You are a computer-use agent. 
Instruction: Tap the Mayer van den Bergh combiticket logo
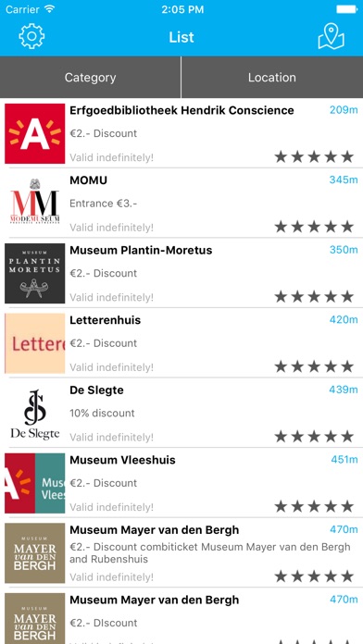35,552
